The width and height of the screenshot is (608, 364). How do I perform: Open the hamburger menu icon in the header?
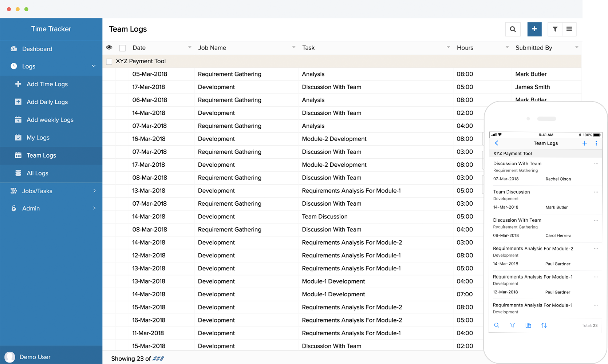click(569, 29)
